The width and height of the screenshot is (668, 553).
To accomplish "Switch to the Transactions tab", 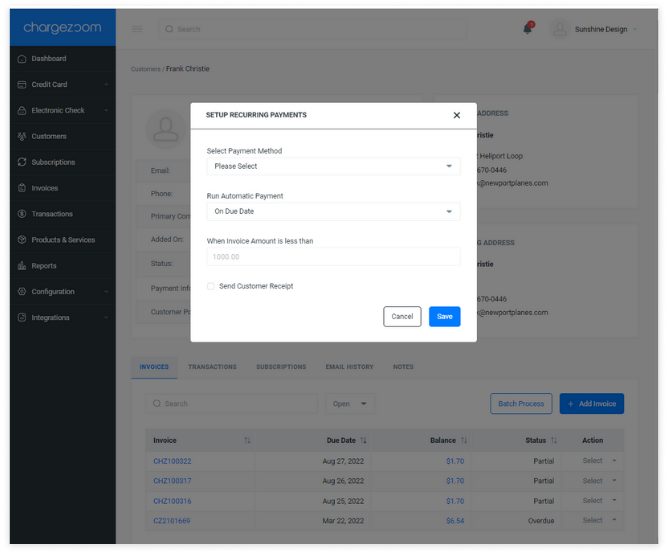I will pyautogui.click(x=213, y=367).
